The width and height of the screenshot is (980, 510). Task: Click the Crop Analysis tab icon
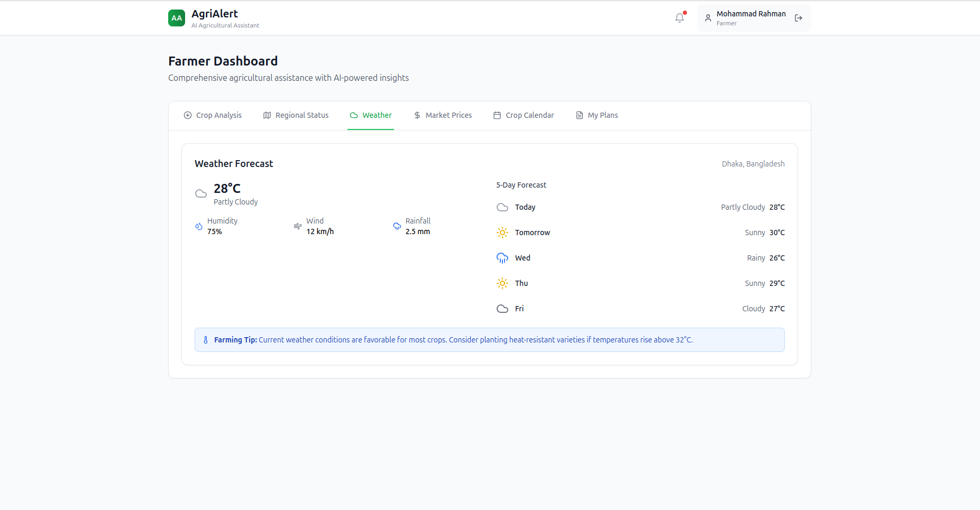tap(188, 115)
